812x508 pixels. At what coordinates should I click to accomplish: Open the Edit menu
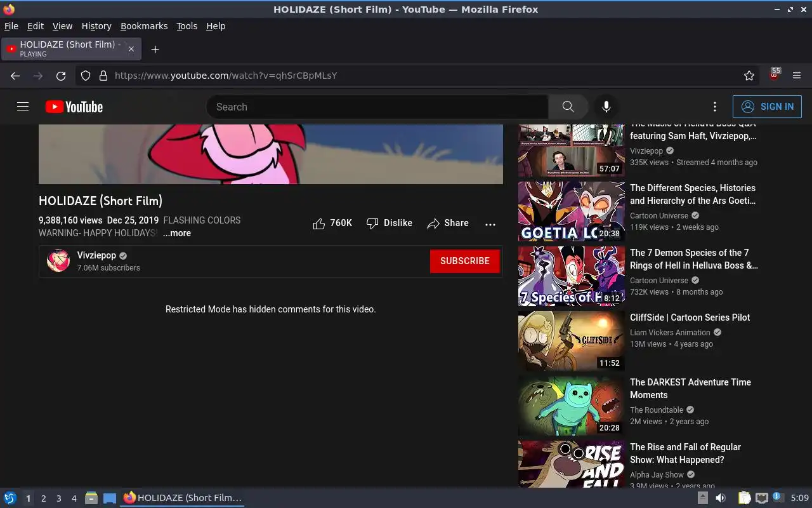coord(36,26)
